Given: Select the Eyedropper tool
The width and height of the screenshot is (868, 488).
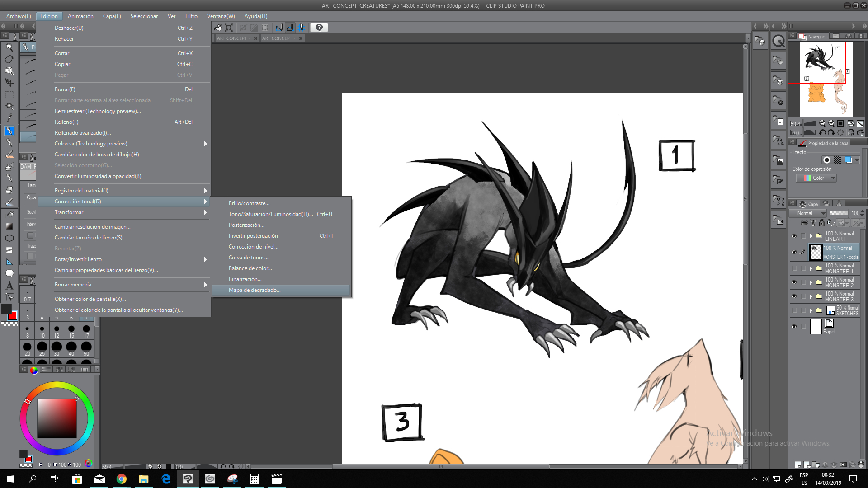Looking at the screenshot, I should coord(9,118).
